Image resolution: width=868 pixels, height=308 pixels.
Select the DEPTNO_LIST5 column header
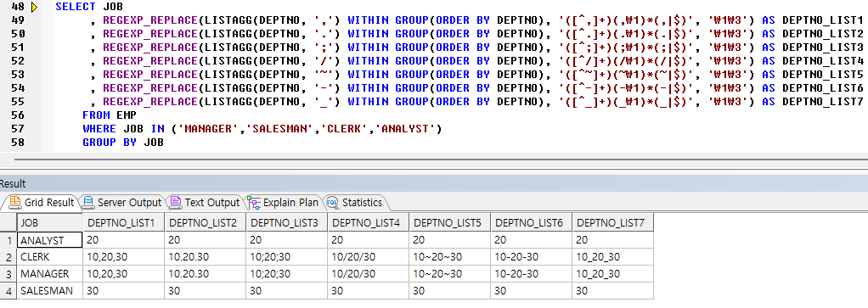(x=449, y=222)
